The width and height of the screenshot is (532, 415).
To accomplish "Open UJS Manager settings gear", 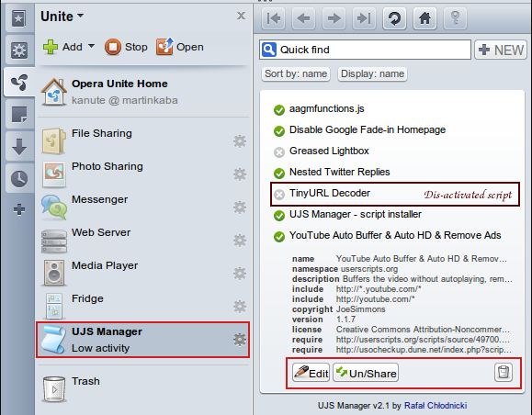I will pyautogui.click(x=240, y=340).
